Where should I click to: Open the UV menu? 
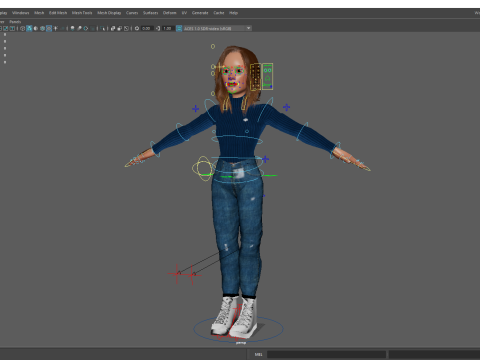pos(184,13)
